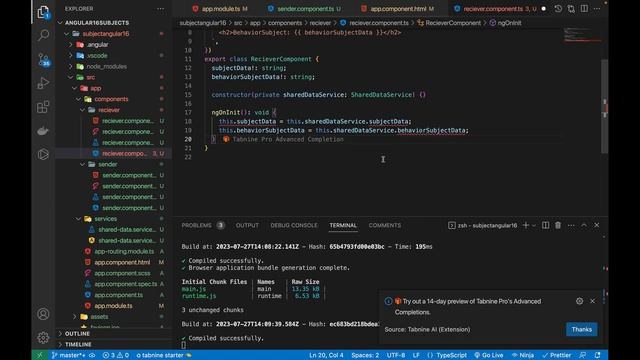The height and width of the screenshot is (360, 640).
Task: Open app.component.scss in the explorer
Action: 122,273
